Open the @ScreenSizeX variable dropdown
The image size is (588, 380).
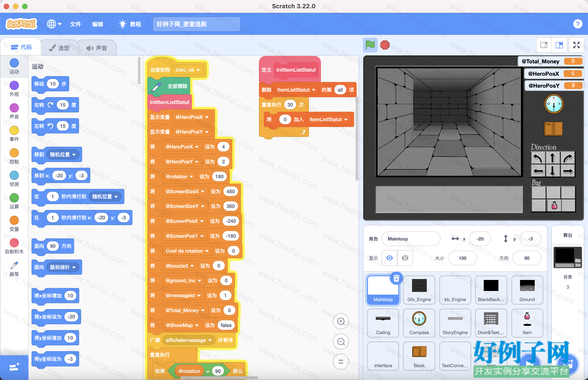(185, 191)
